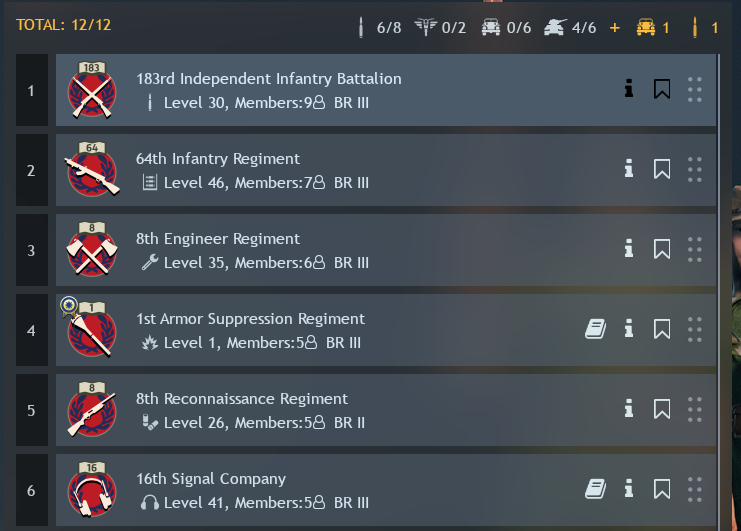This screenshot has height=531, width=741.
Task: Select the 8th Reconnaissance Regiment name
Action: (x=241, y=399)
